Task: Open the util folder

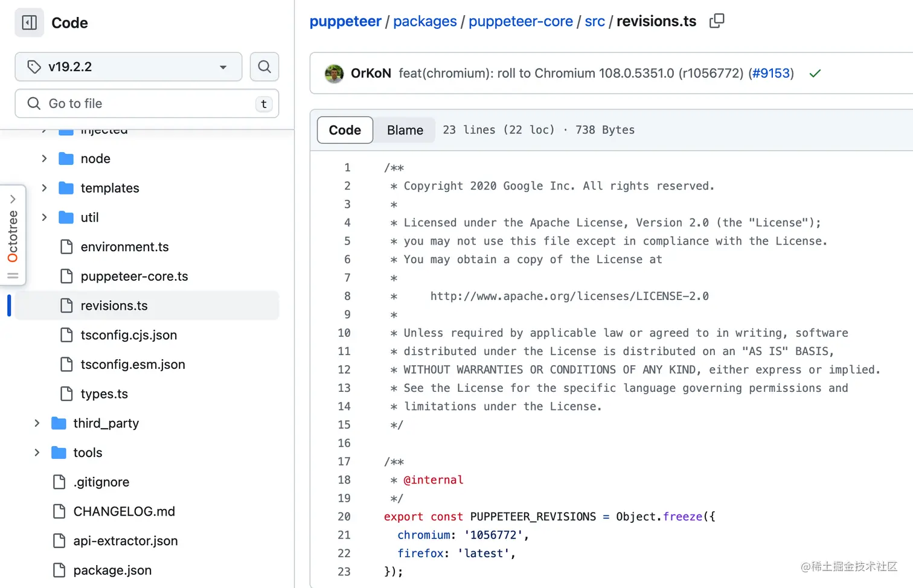Action: [x=89, y=217]
